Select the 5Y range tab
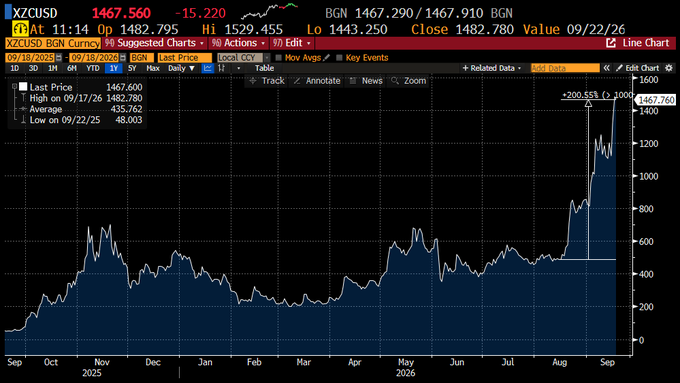 (x=132, y=68)
